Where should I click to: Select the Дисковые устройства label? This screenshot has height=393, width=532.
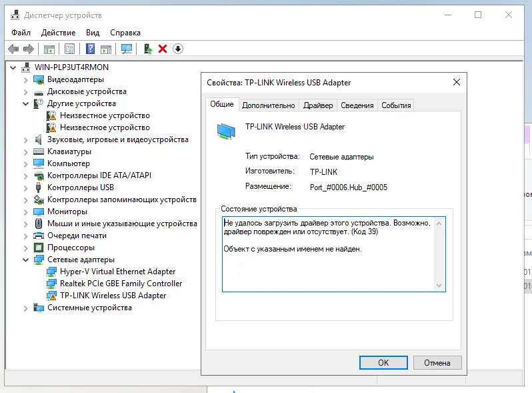[x=87, y=91]
